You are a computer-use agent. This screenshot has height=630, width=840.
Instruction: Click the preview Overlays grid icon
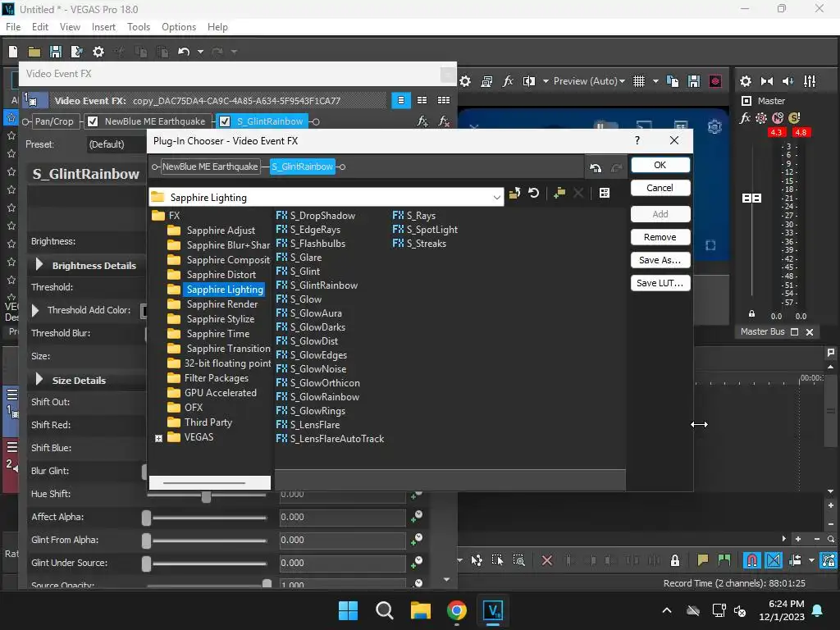pos(638,81)
